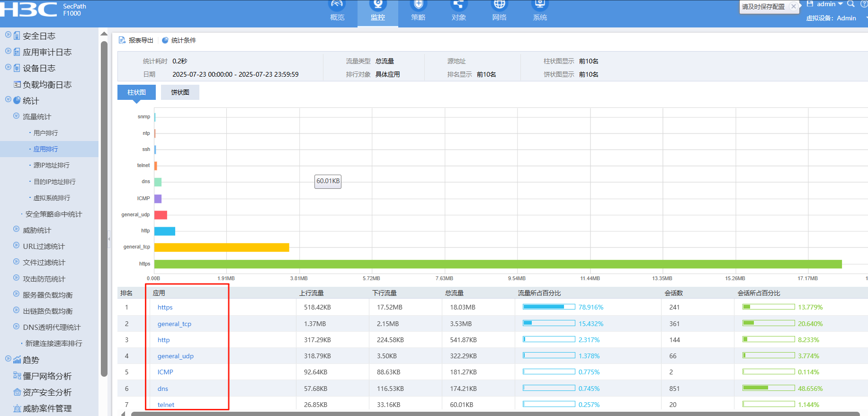This screenshot has width=868, height=416.
Task: Click the green https bar in chart
Action: coord(497,264)
